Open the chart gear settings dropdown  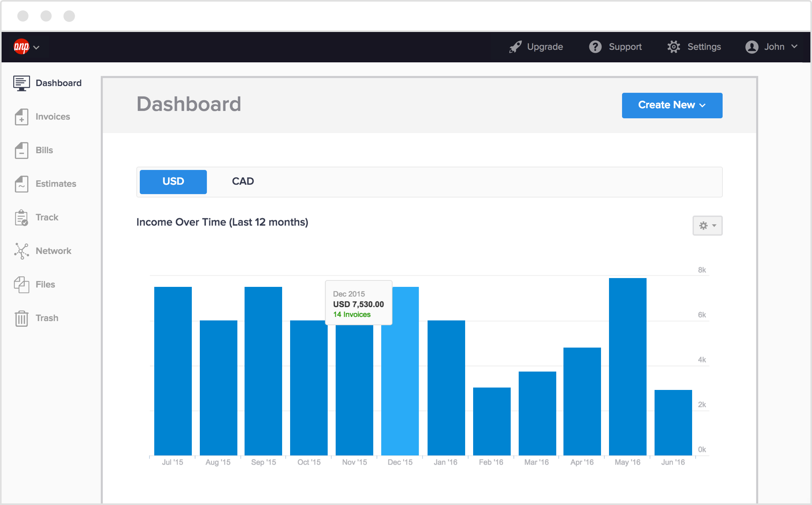[x=707, y=226]
